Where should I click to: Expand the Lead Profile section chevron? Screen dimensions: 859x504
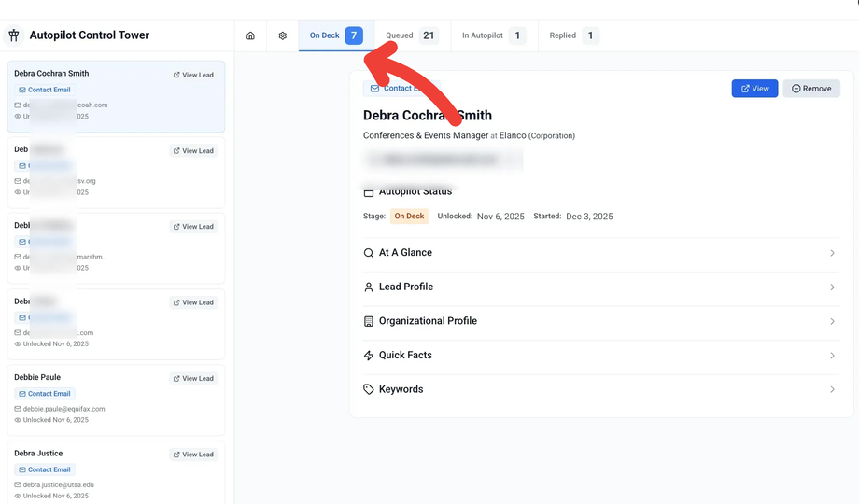(x=832, y=287)
